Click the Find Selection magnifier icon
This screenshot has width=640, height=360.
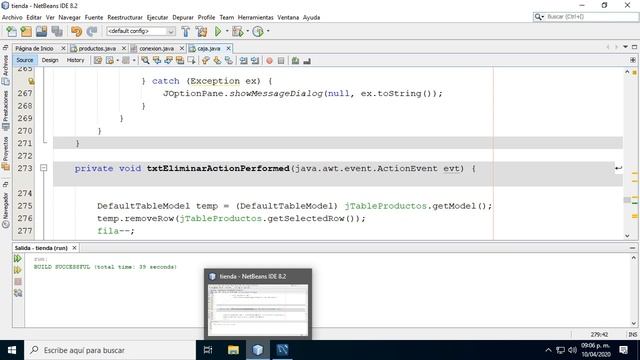[x=145, y=60]
